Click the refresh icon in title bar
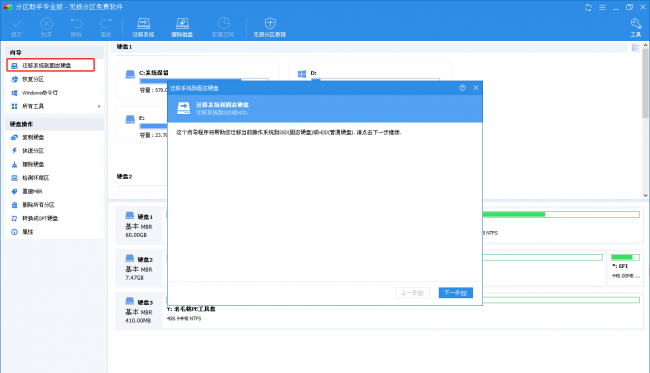The height and width of the screenshot is (373, 650). [x=588, y=7]
